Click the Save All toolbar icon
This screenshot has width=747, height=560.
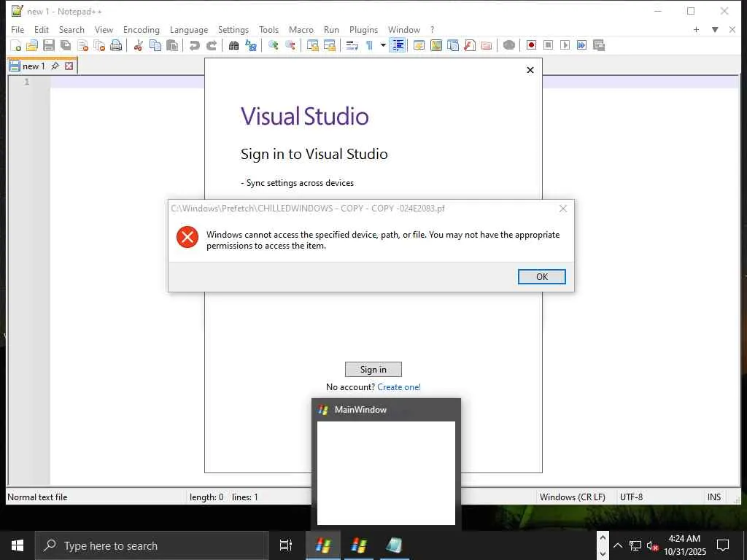click(x=66, y=46)
